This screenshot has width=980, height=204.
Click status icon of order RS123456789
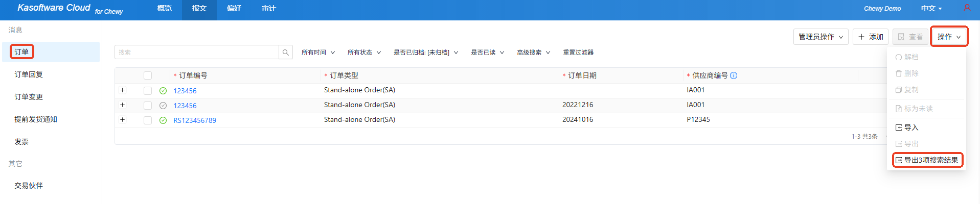tap(163, 120)
